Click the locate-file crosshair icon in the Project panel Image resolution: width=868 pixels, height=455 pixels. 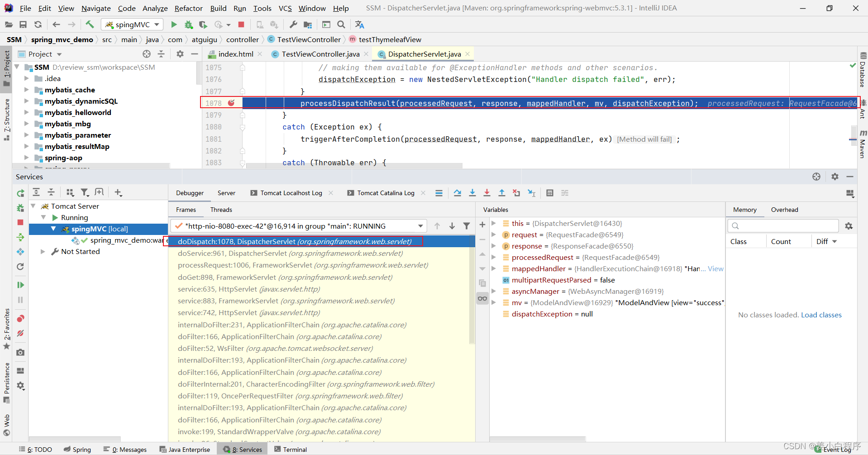point(147,54)
